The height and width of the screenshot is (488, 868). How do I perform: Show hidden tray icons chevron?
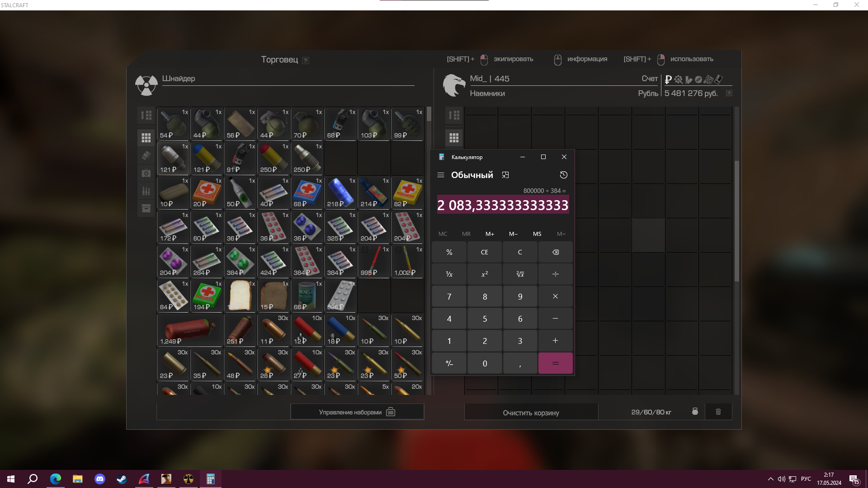(x=770, y=479)
